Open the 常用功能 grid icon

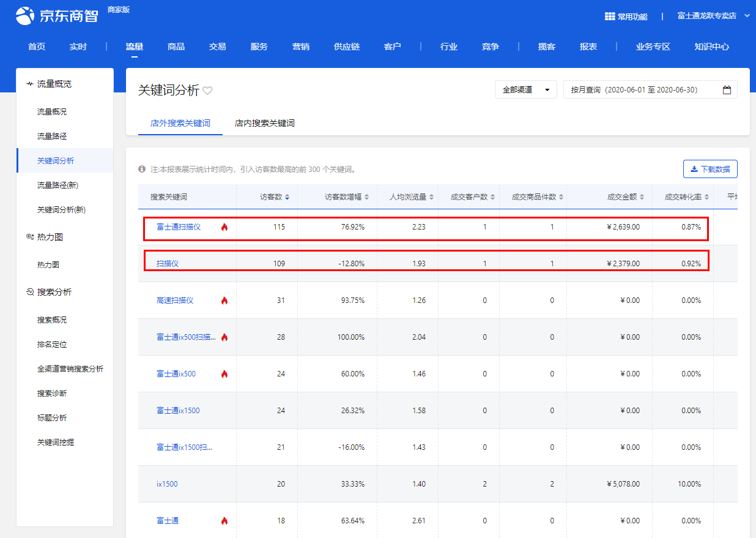tap(610, 17)
